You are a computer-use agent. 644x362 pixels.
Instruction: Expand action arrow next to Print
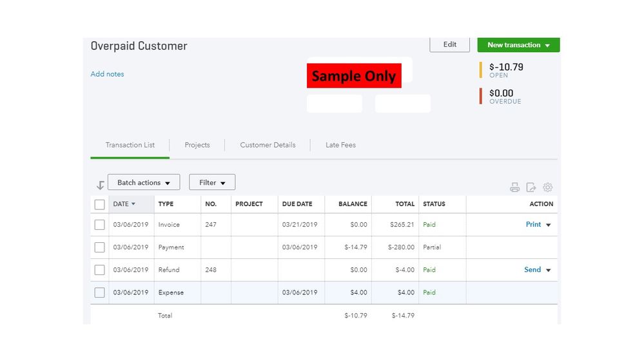(x=549, y=225)
